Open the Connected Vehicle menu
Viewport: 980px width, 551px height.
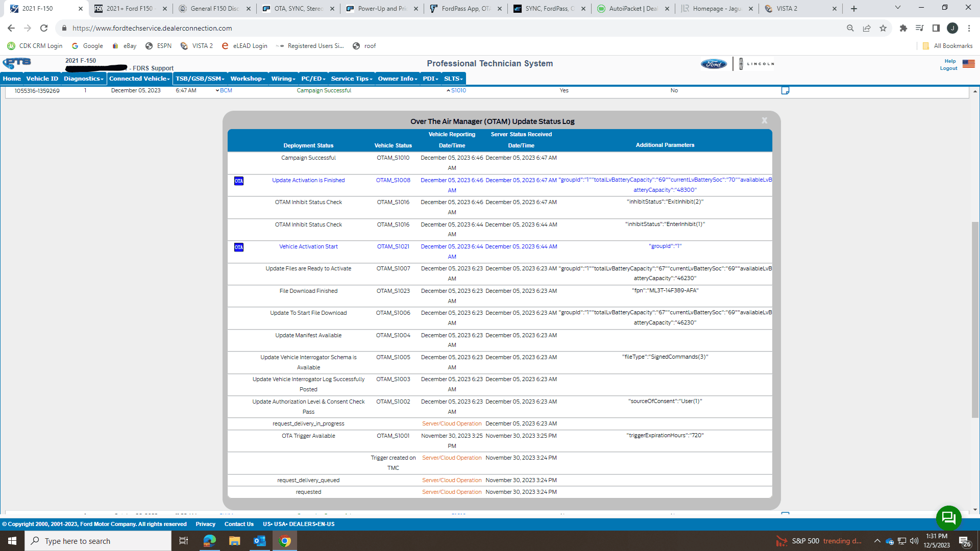click(x=139, y=79)
